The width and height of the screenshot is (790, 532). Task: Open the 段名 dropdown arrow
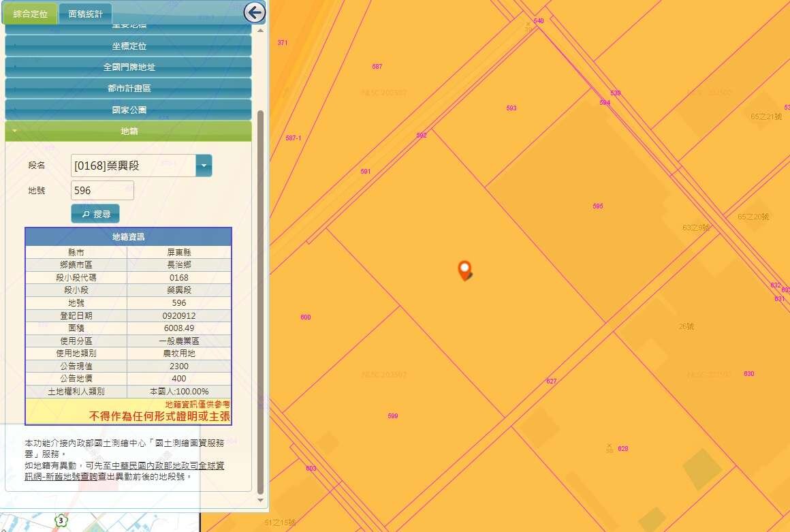coord(204,166)
